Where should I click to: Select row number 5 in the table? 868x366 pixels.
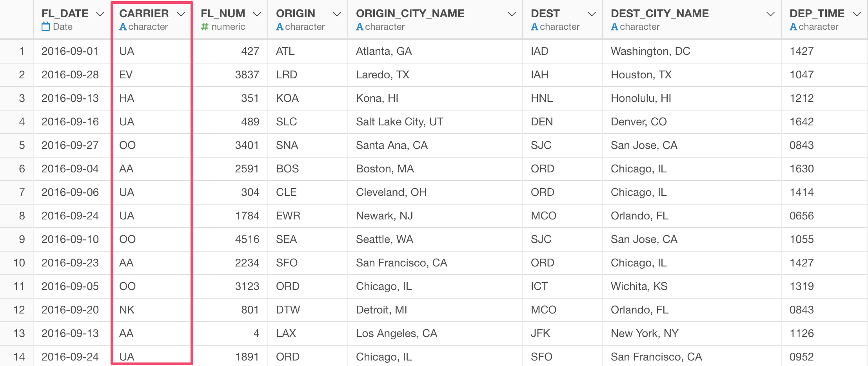22,145
